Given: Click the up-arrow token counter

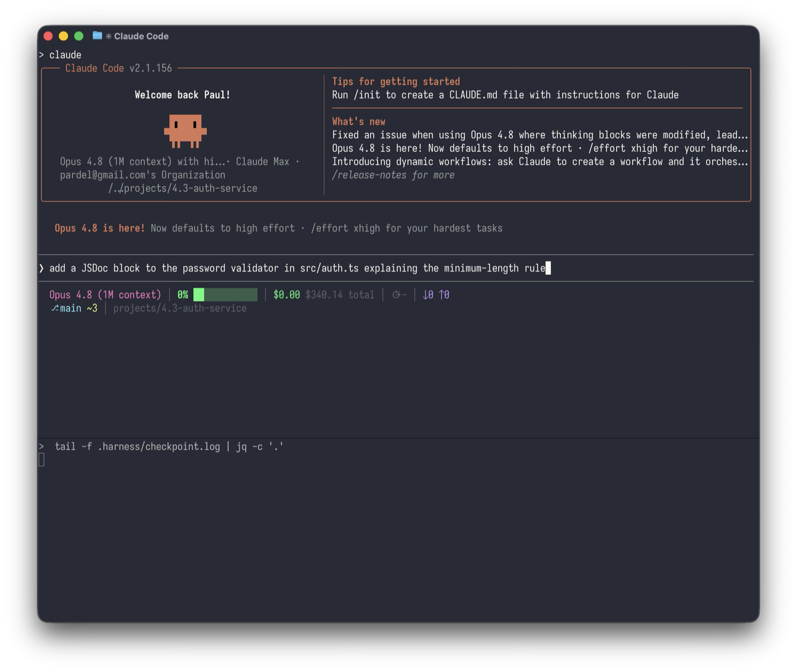Looking at the screenshot, I should coord(444,295).
